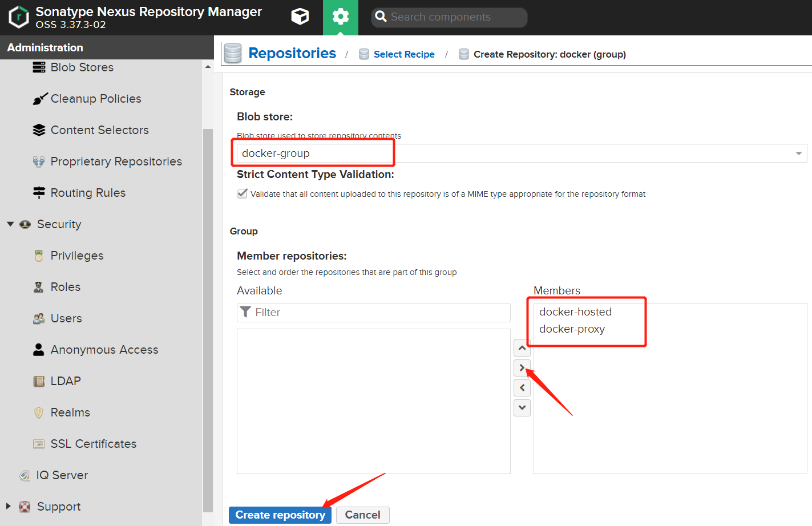Click the Privileges medal icon
Viewport: 812px width, 526px height.
tap(39, 256)
